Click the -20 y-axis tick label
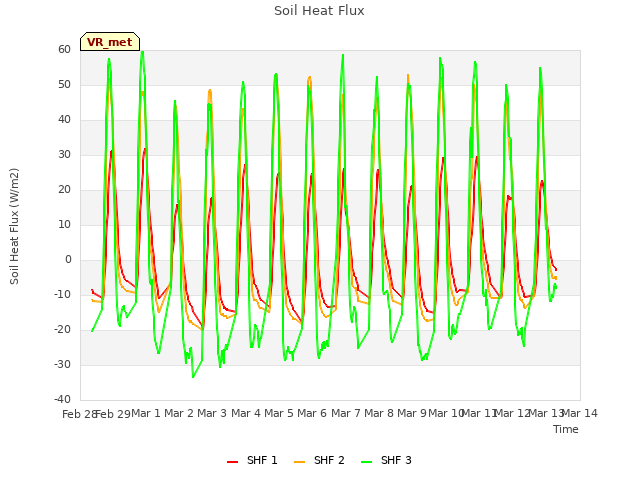Viewport: 640px width, 480px height. tap(62, 329)
